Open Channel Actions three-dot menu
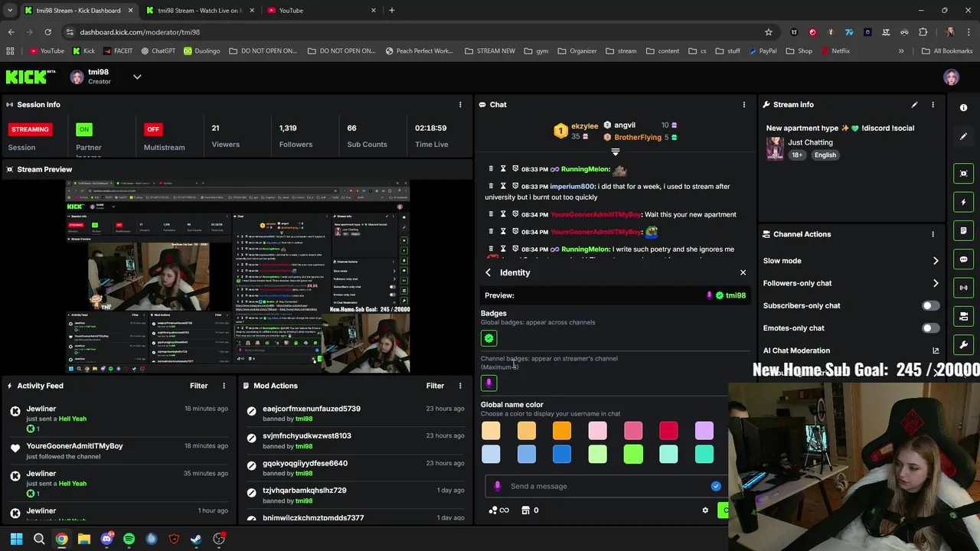 933,234
